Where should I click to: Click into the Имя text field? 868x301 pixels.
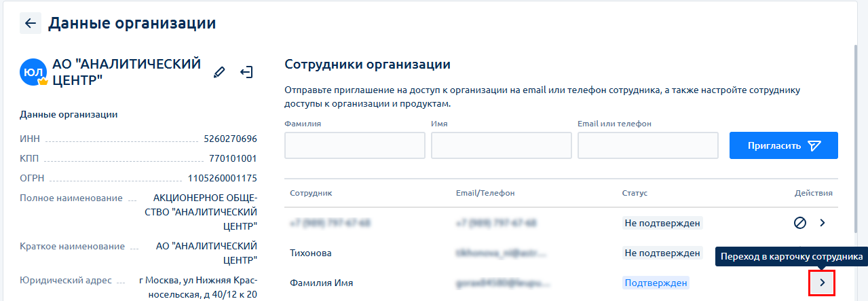[502, 145]
